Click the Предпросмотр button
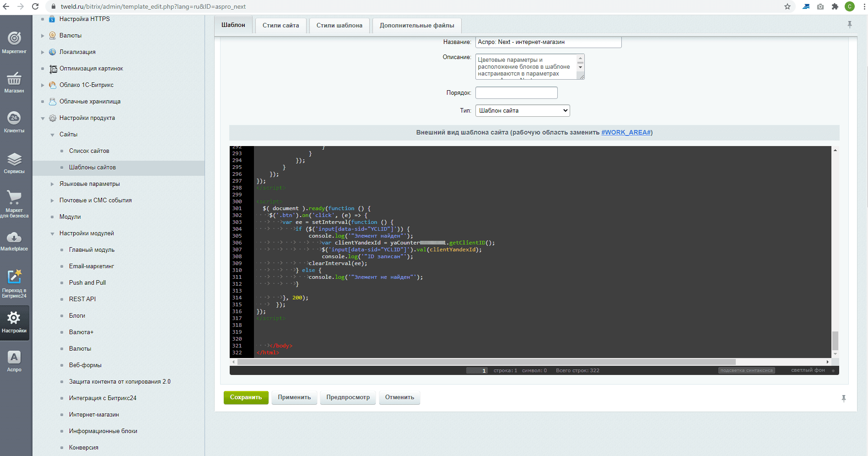 (x=348, y=397)
